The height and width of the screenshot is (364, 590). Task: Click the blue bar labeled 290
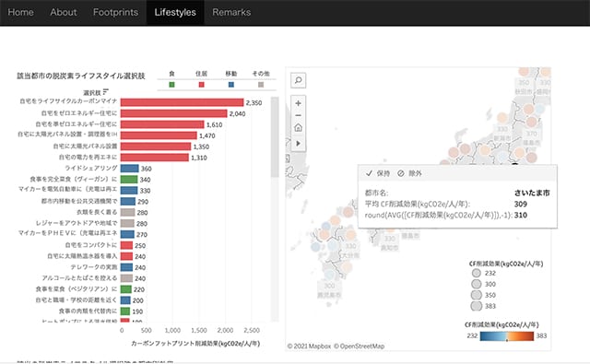coord(128,201)
